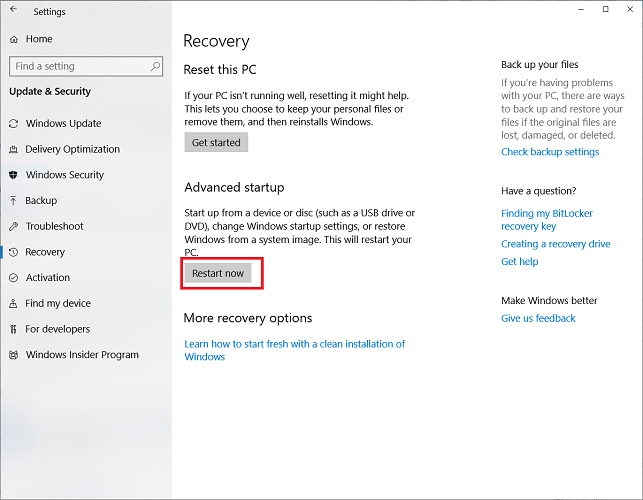The height and width of the screenshot is (500, 643).
Task: Click the Delivery Optimization icon
Action: tap(14, 150)
